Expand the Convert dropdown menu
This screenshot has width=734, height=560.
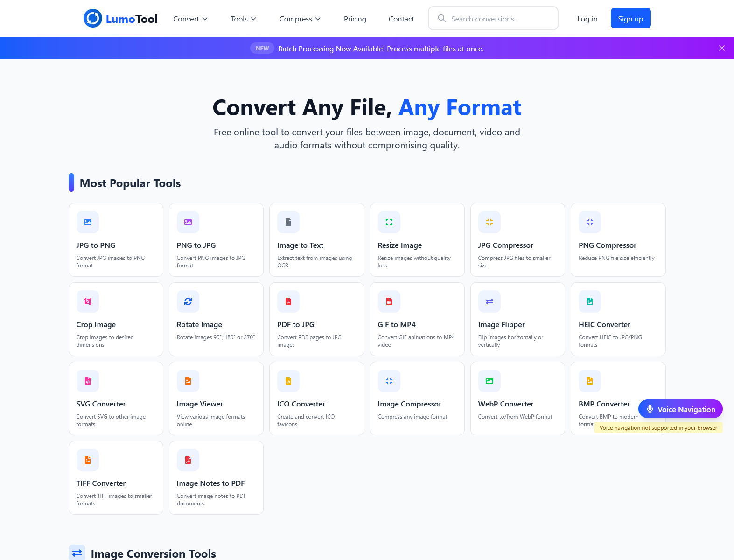[190, 19]
